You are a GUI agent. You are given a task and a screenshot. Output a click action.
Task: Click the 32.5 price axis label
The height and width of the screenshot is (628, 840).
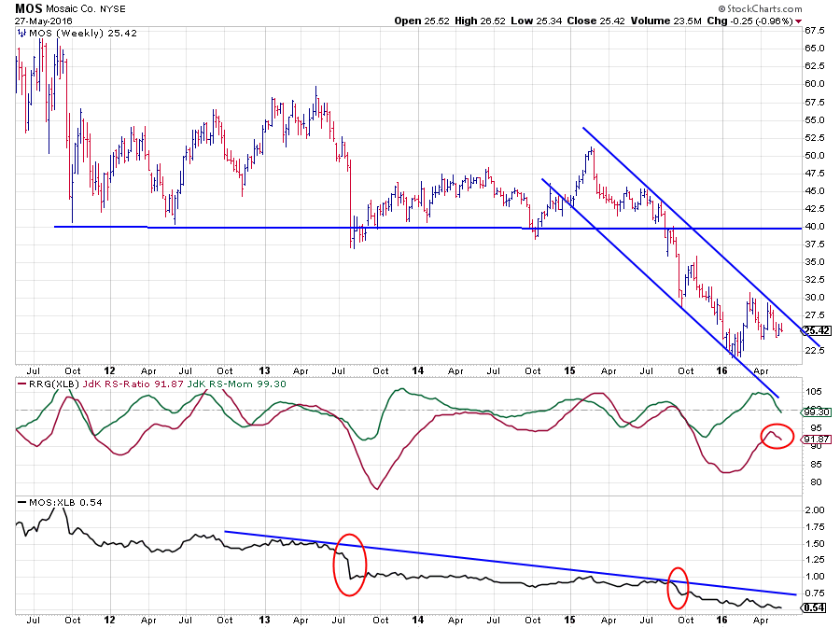click(814, 279)
